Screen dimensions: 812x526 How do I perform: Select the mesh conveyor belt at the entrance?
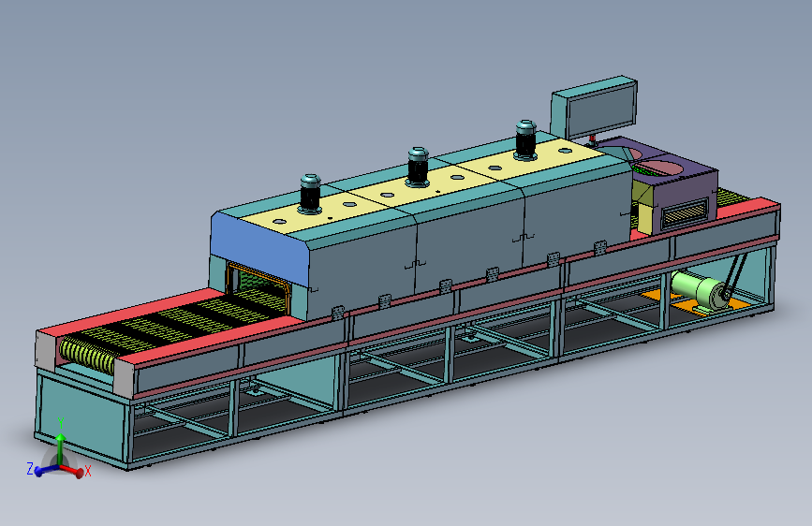pos(176,323)
